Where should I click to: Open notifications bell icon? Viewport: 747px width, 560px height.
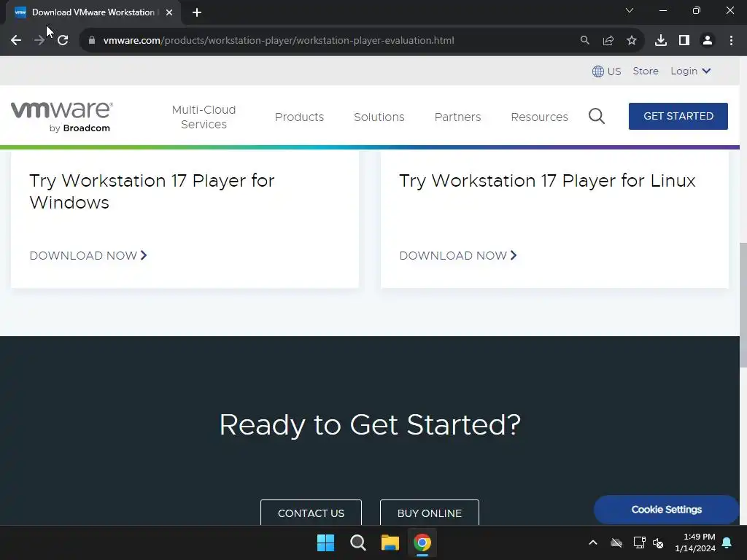[x=727, y=542]
